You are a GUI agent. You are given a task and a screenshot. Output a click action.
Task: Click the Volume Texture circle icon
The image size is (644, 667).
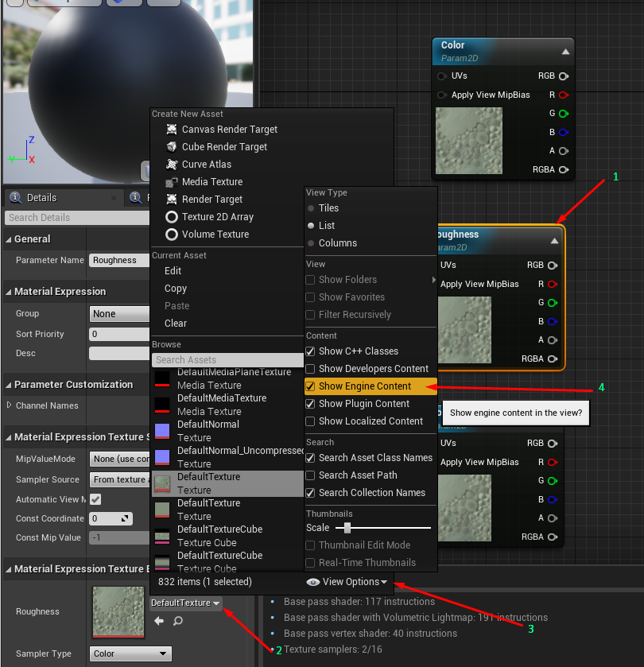tap(172, 235)
